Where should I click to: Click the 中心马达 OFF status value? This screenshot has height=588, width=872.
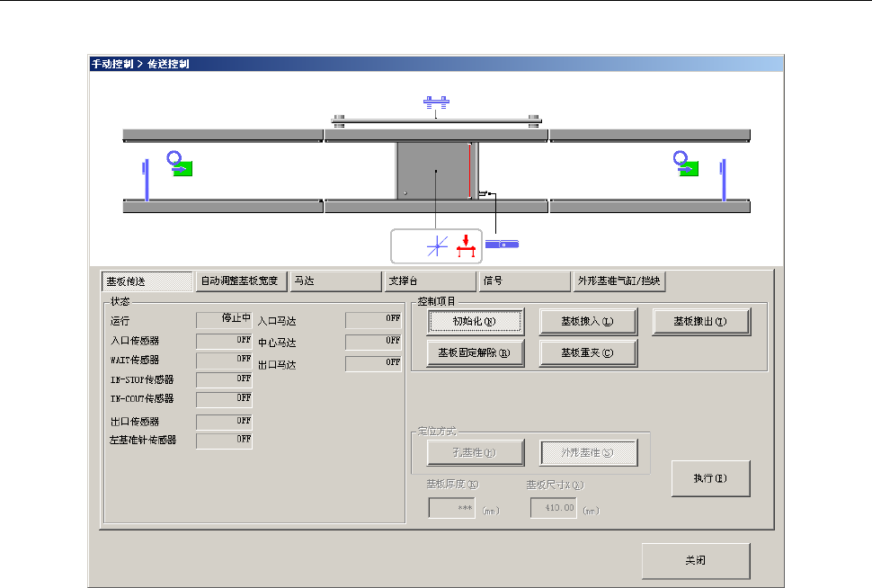tap(373, 343)
